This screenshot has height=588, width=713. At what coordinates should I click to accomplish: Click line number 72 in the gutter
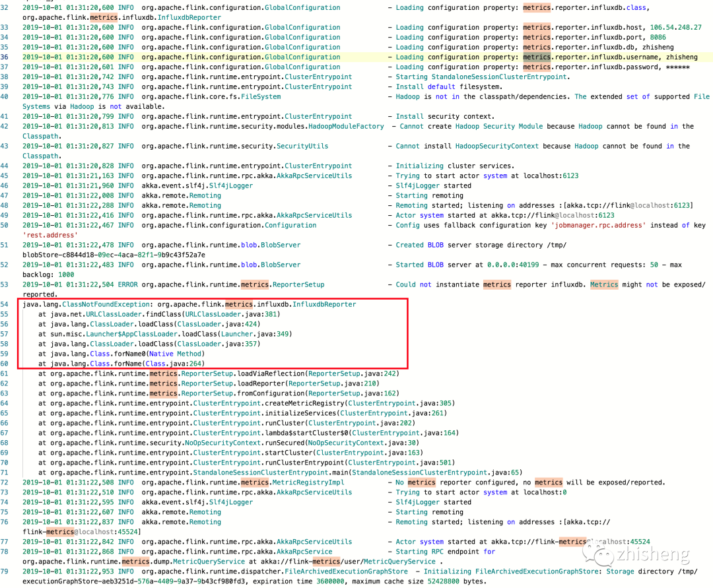5,482
